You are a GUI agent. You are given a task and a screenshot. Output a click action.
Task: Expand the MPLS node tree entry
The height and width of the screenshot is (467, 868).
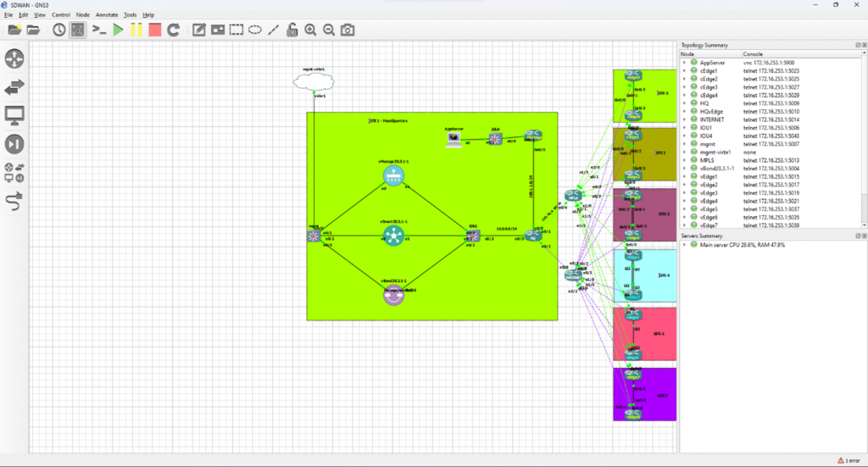(x=684, y=160)
